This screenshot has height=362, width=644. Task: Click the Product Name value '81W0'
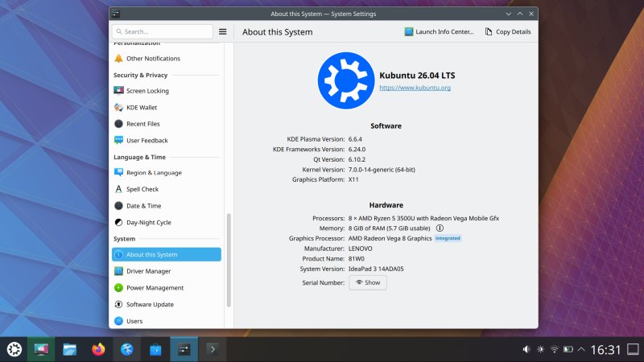point(357,258)
